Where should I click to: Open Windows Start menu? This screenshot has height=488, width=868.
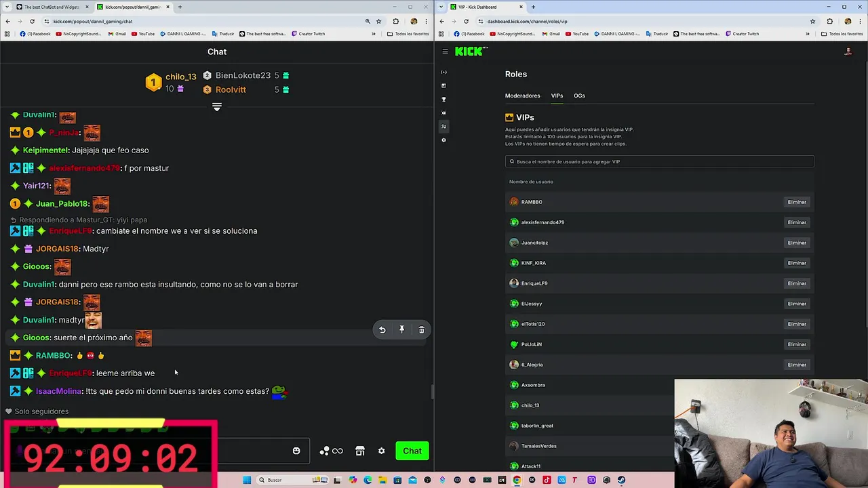pos(247,480)
